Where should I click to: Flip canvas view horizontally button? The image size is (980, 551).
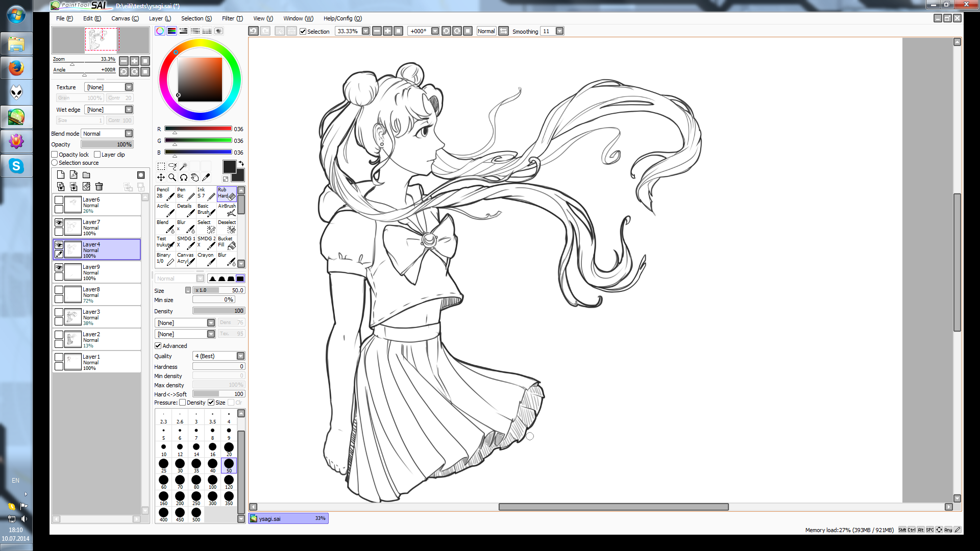point(503,31)
